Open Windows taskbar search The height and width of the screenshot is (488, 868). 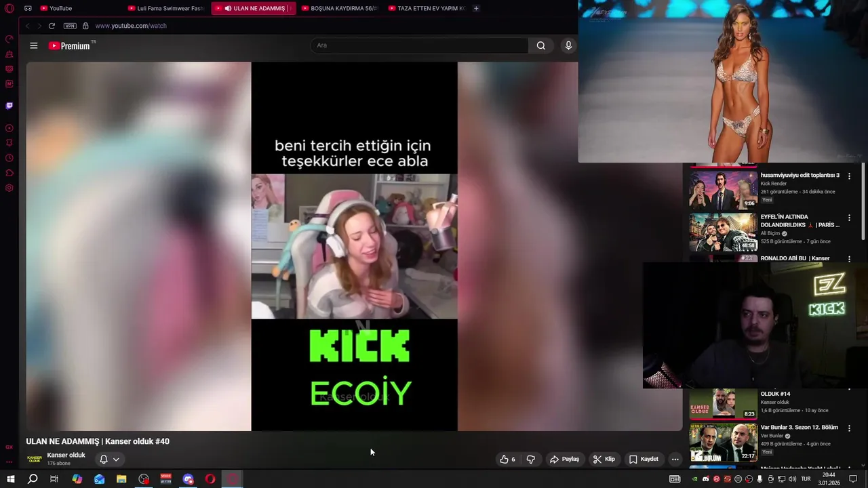(x=32, y=479)
